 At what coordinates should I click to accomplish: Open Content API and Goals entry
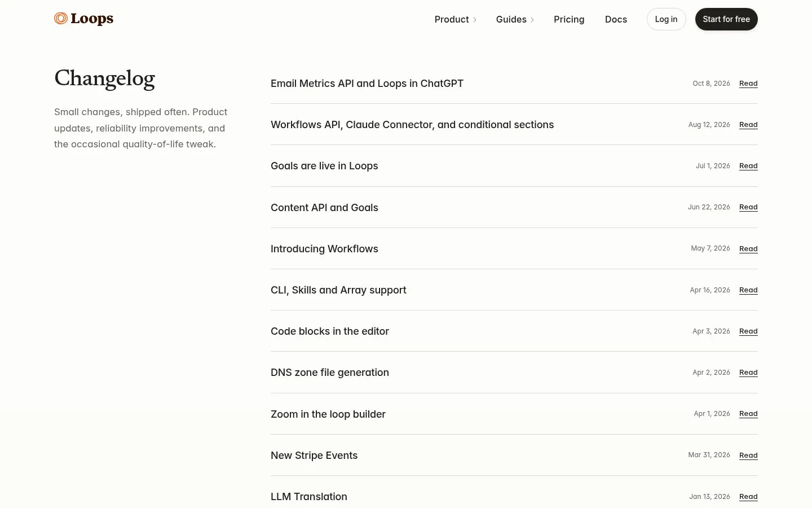(x=324, y=208)
